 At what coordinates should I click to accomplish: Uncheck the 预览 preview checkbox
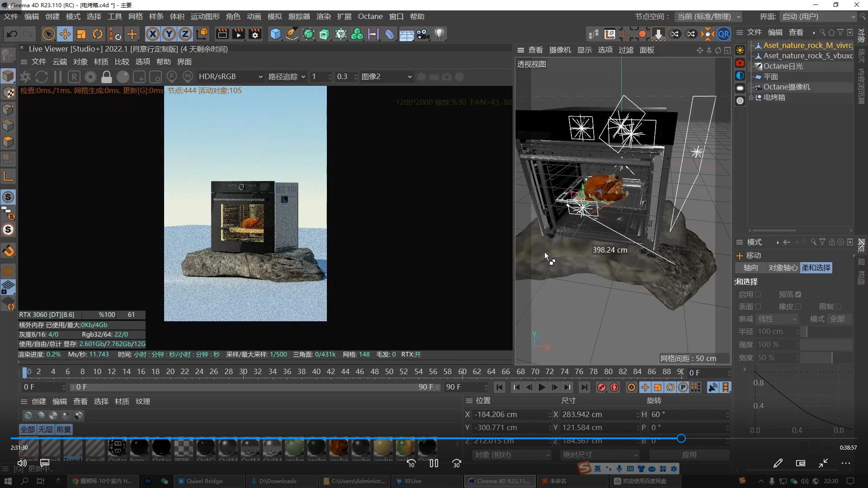click(798, 295)
